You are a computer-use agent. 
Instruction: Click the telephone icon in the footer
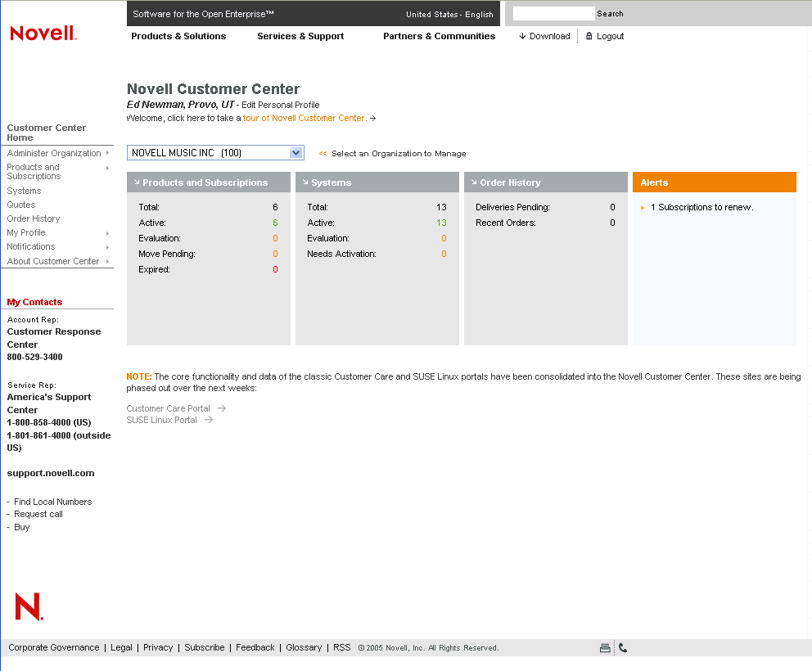pos(622,647)
